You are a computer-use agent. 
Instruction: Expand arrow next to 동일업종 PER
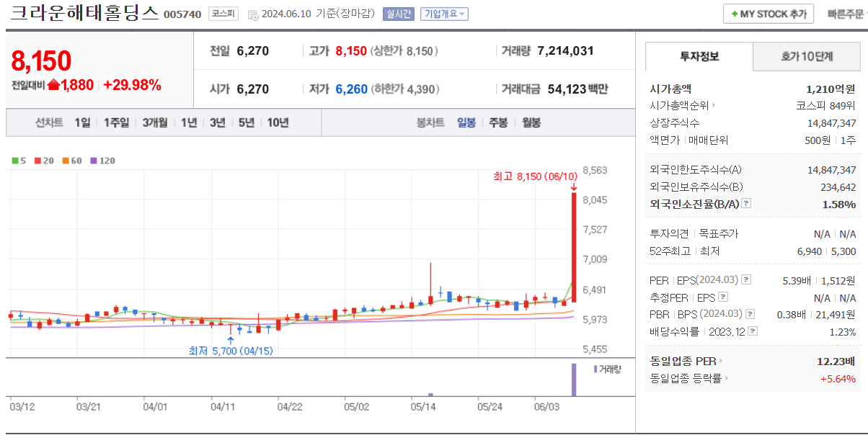[x=720, y=362]
